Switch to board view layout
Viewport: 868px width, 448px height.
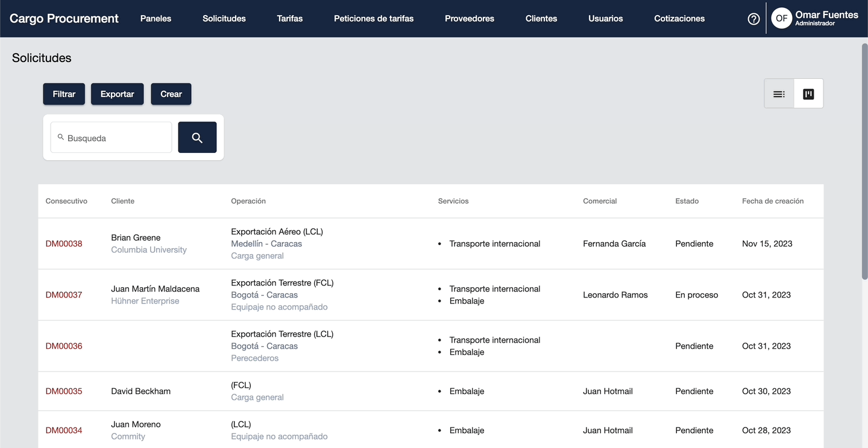click(x=808, y=94)
